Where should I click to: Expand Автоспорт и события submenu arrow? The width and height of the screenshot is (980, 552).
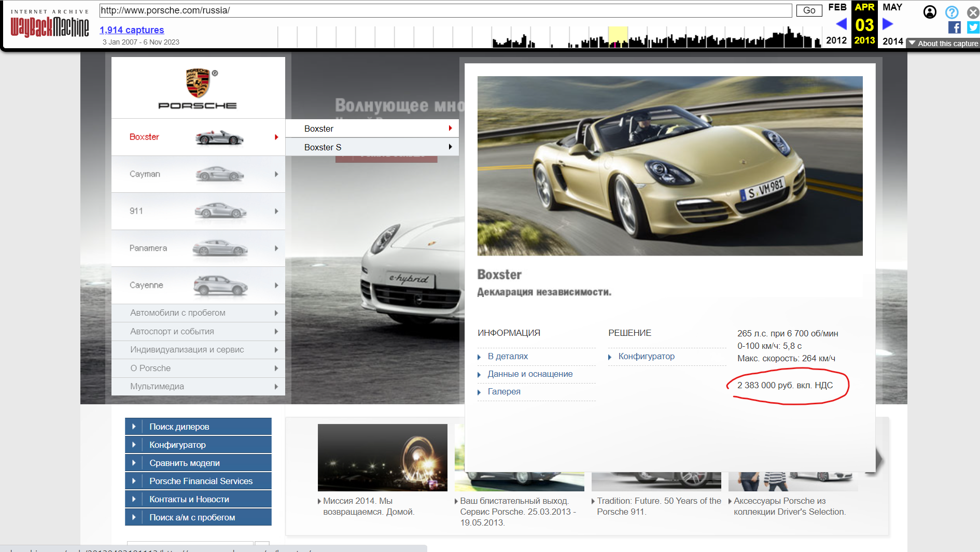pos(276,331)
